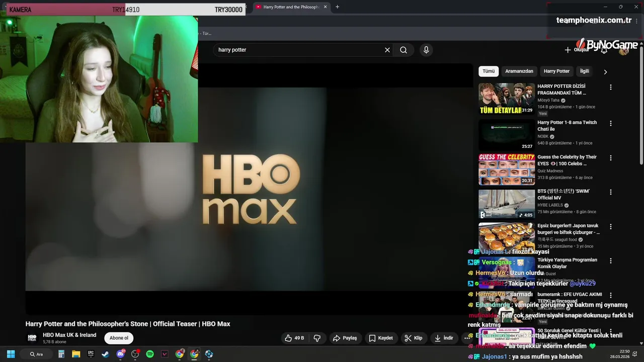Click the 5,78 B abone subscriber count
The image size is (644, 362).
(x=54, y=342)
